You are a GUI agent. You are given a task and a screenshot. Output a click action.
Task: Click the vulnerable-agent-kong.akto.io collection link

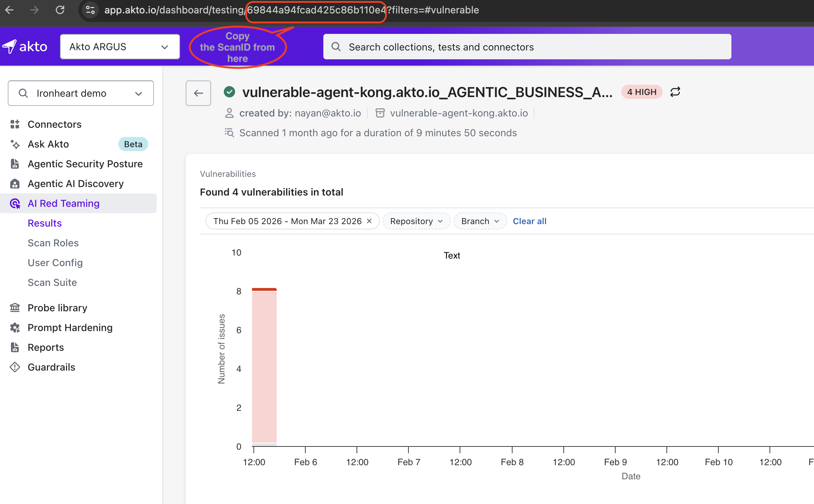click(x=459, y=113)
